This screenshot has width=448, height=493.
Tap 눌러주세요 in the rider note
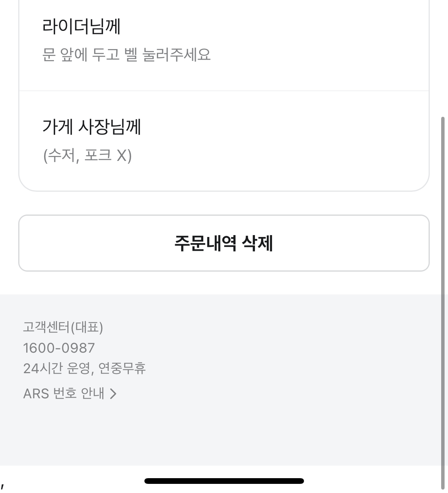[x=176, y=55]
